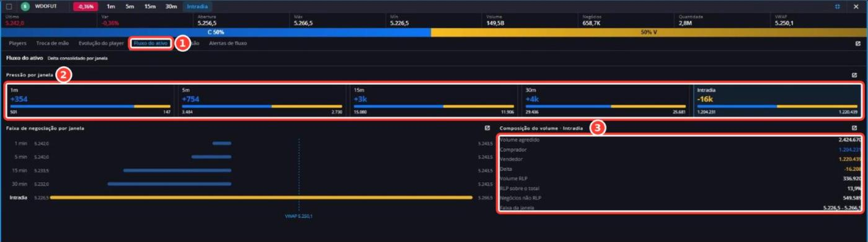868x242 pixels.
Task: Tick the checkbox beside WDOFUT
Action: 9,6
